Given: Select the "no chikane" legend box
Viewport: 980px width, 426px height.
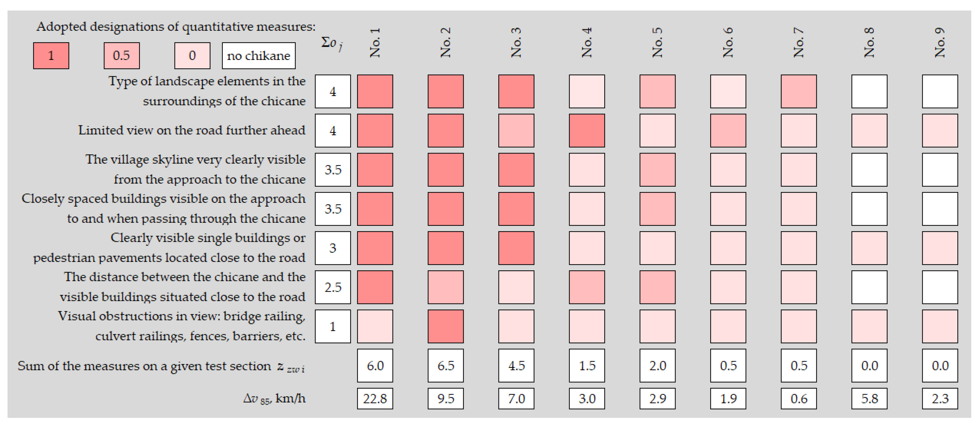Looking at the screenshot, I should 258,55.
